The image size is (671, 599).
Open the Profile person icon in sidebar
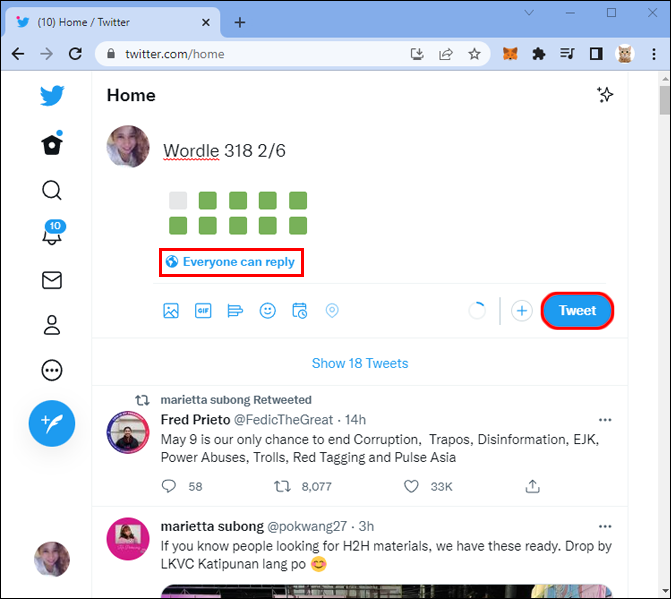(x=52, y=325)
